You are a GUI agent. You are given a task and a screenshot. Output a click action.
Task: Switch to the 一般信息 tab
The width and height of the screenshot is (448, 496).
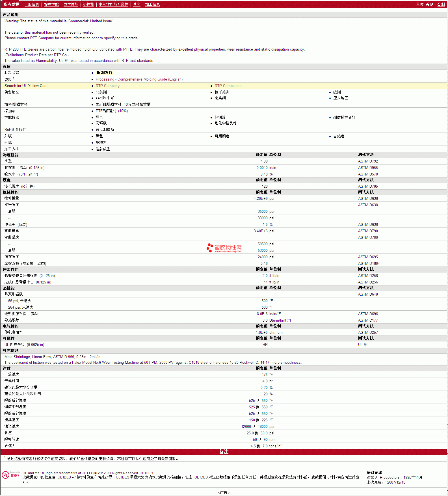tap(32, 4)
